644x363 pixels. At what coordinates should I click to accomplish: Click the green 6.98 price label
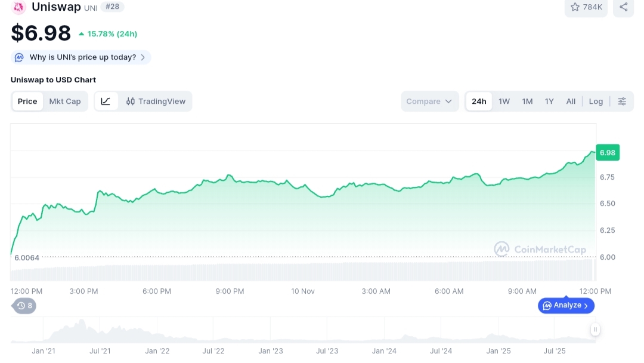(x=608, y=152)
